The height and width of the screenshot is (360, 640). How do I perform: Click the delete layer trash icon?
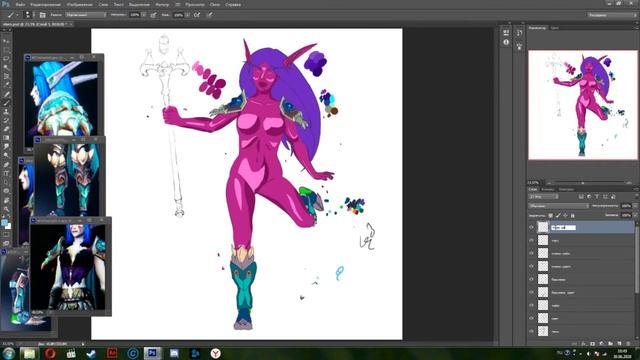point(629,344)
